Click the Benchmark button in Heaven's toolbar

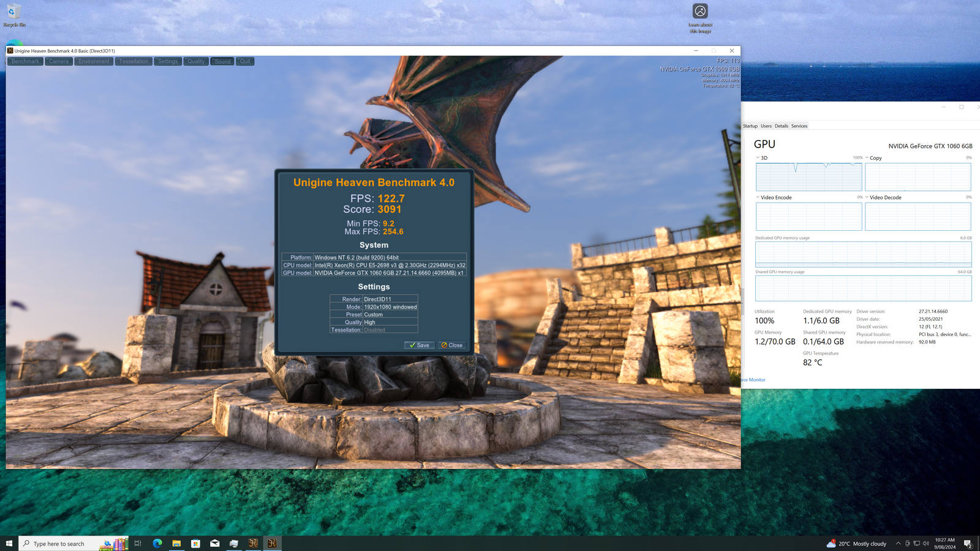pos(25,61)
